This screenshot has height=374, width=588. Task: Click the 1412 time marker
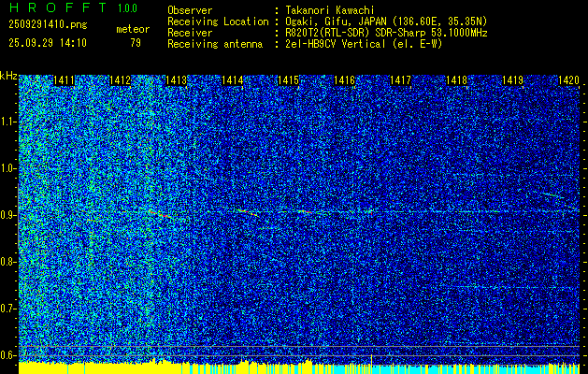120,80
